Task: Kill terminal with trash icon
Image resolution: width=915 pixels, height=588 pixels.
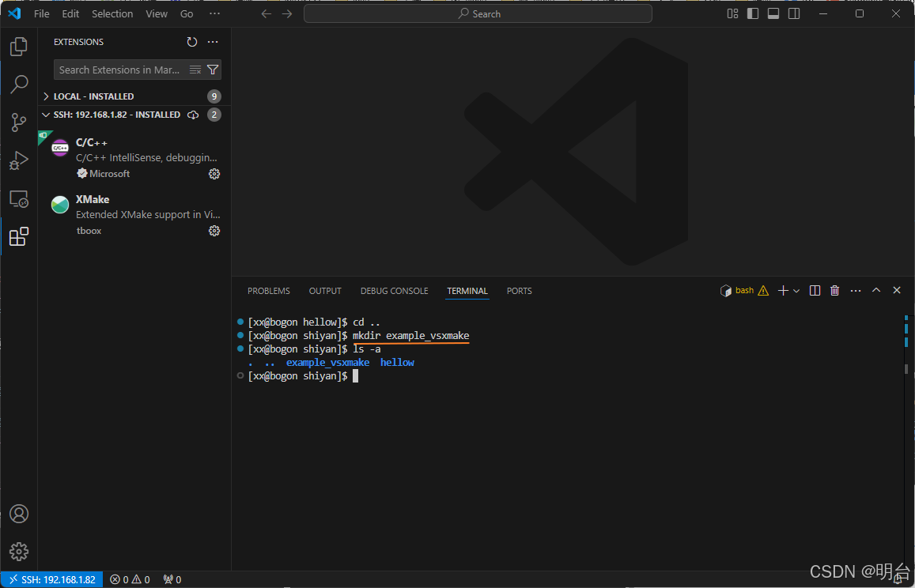Action: point(835,291)
